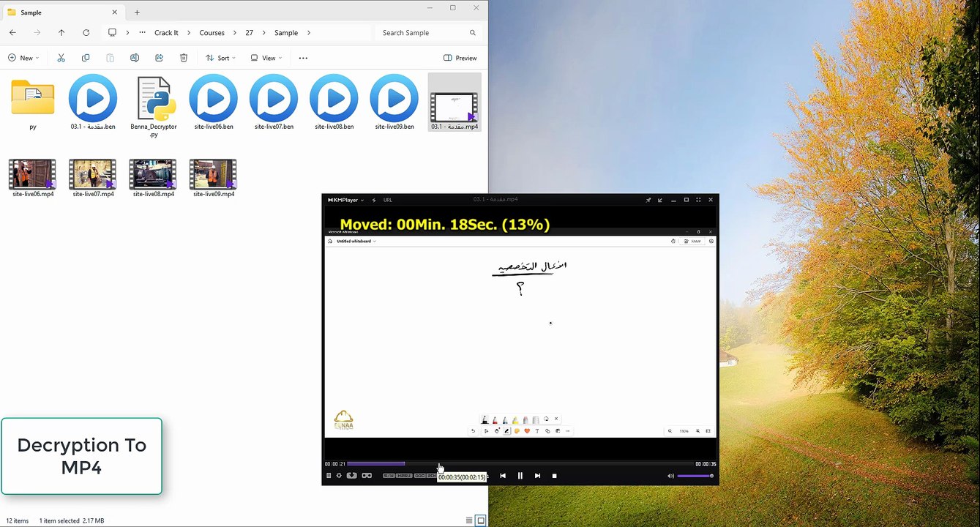Click the search magnifier icon
Viewport: 980px width, 527px height.
tap(473, 33)
